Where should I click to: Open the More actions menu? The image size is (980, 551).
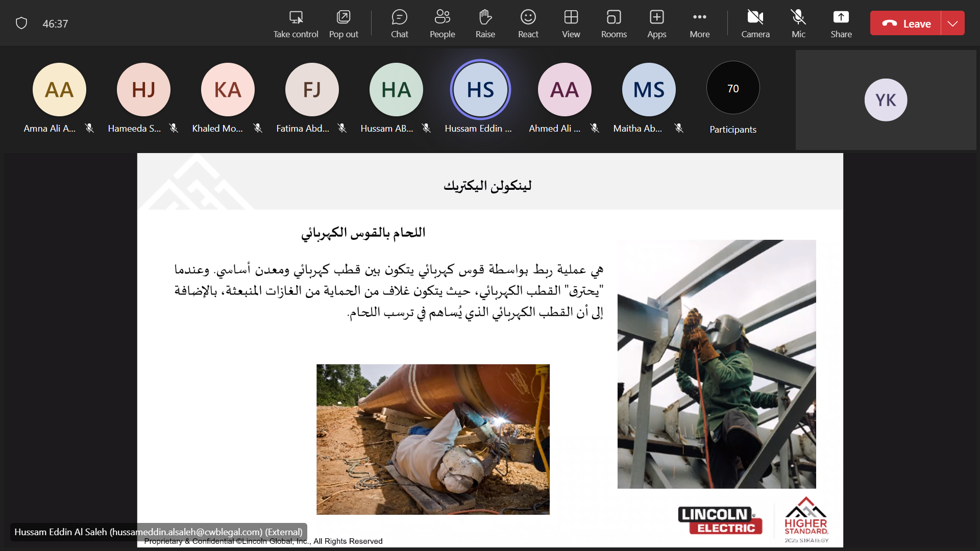click(699, 23)
